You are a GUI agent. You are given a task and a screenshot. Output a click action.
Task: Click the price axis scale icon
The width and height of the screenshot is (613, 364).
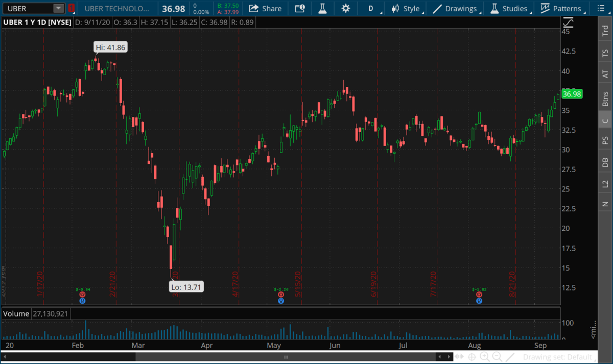click(x=568, y=22)
